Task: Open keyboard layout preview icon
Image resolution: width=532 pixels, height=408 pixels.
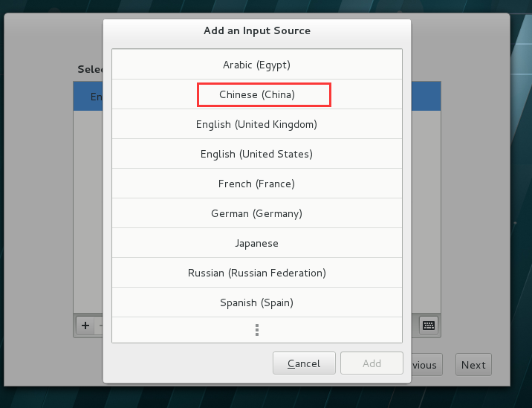Action: 429,326
